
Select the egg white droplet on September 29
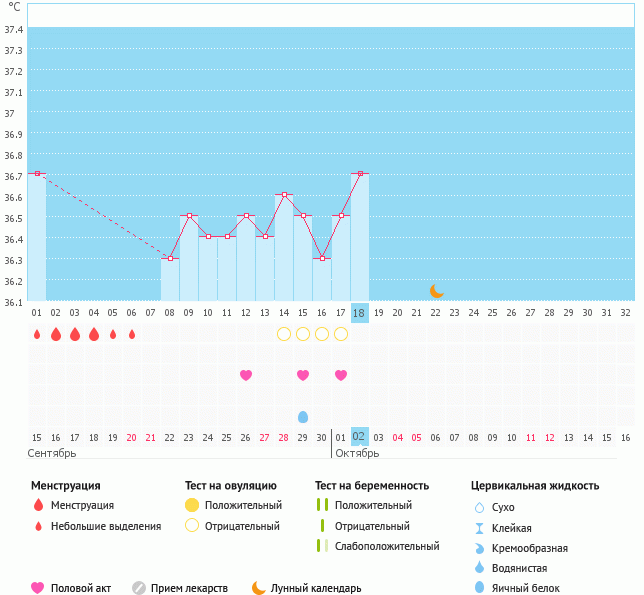point(303,416)
